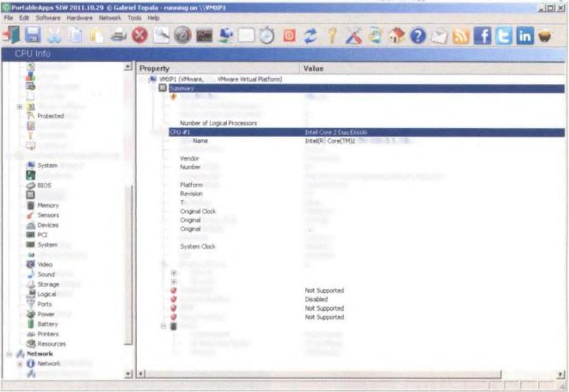Click the tree panel's scroll up arrow
569x392 pixels.
click(128, 67)
